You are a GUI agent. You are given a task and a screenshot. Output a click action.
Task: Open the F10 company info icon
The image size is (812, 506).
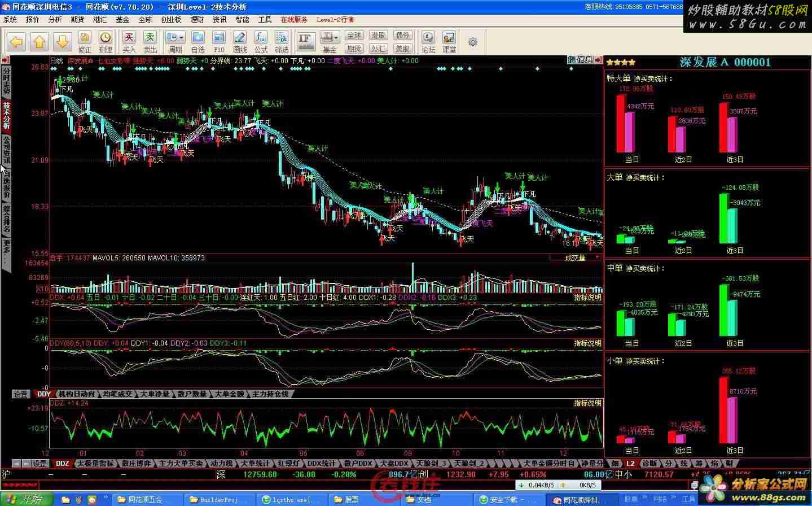[x=219, y=42]
